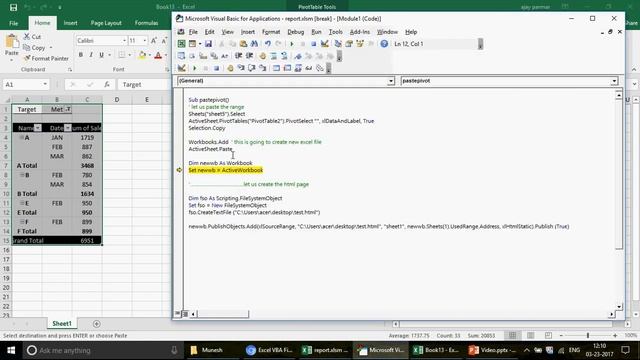
Task: Open the Object Browser icon
Action: (x=360, y=44)
